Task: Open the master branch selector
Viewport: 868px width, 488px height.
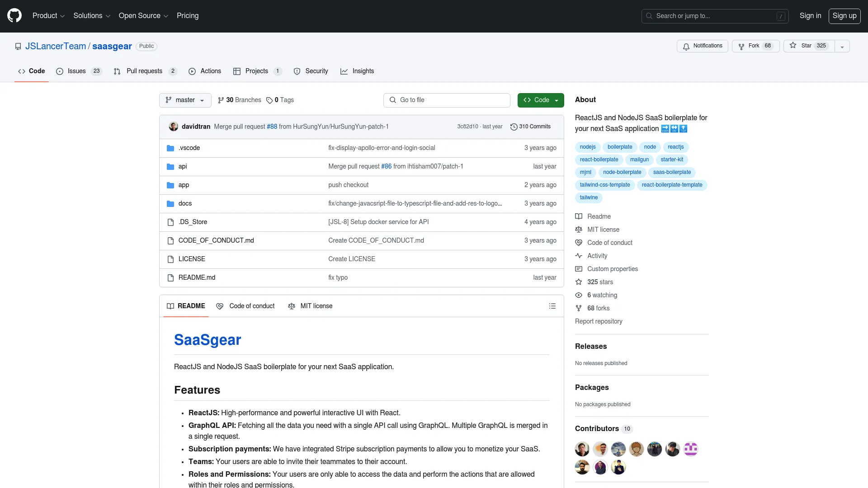Action: [x=185, y=100]
